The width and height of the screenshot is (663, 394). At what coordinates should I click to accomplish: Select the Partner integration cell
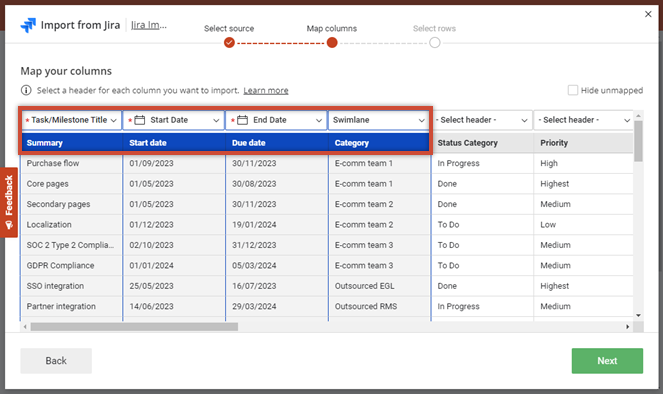71,306
